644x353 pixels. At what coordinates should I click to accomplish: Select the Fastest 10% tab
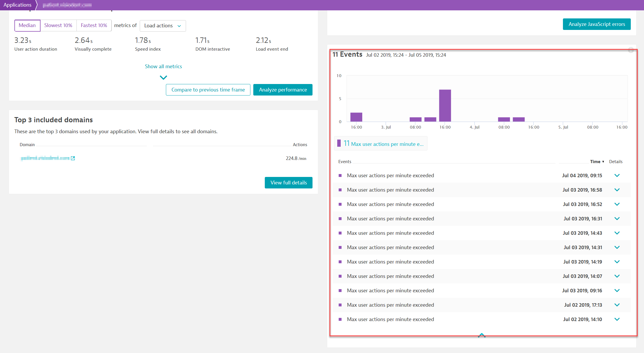[x=94, y=25]
